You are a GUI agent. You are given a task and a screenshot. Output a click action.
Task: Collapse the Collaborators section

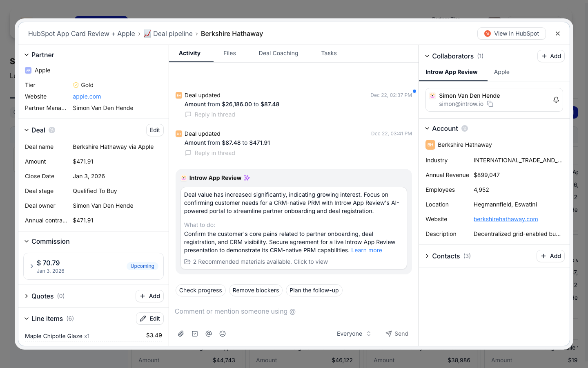[427, 56]
